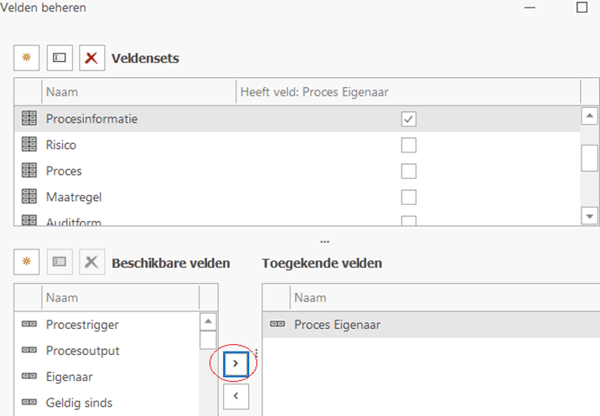Click the delete field X icon above Beschikbare velden

pos(92,263)
